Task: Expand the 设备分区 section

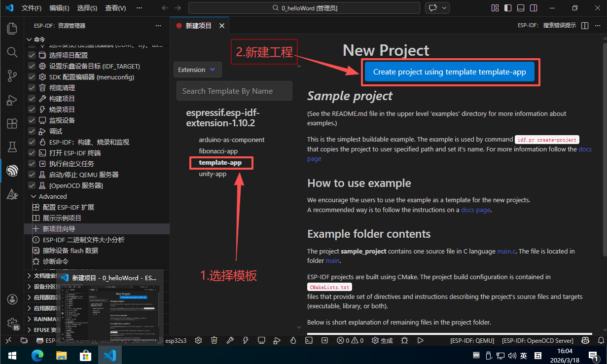Action: [29, 287]
